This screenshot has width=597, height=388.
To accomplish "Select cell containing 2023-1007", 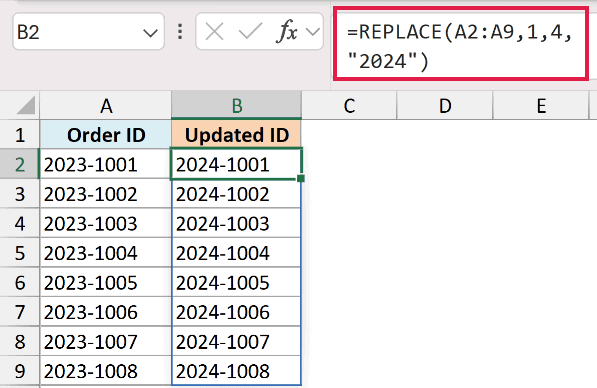I will [106, 341].
